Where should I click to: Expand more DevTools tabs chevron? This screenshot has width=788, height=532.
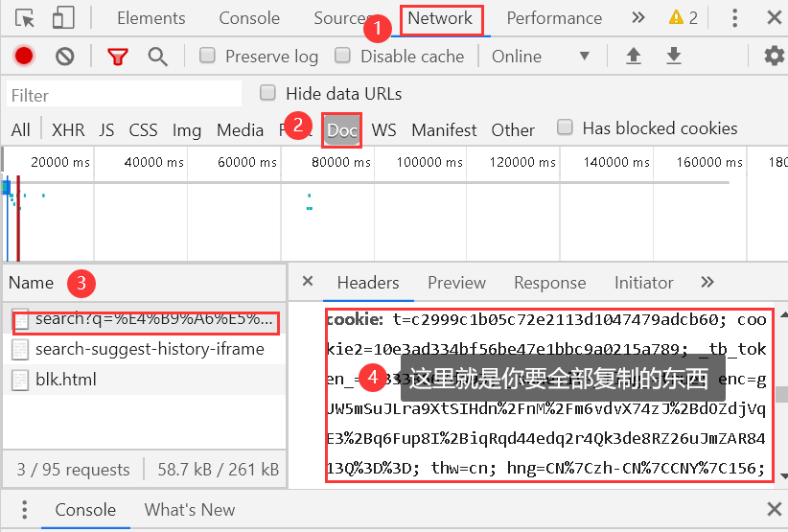pos(637,18)
